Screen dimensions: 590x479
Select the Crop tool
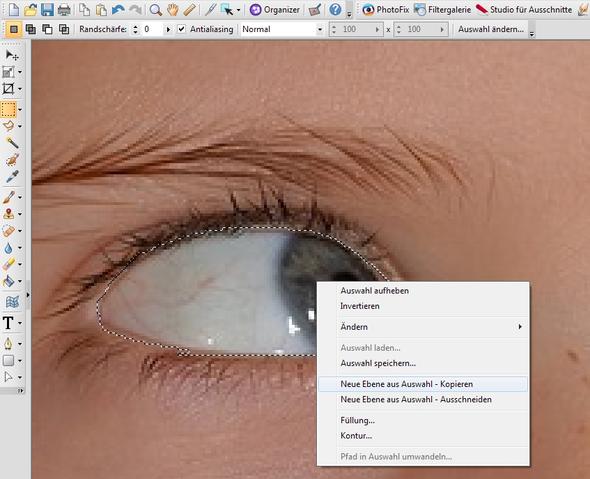tap(8, 89)
